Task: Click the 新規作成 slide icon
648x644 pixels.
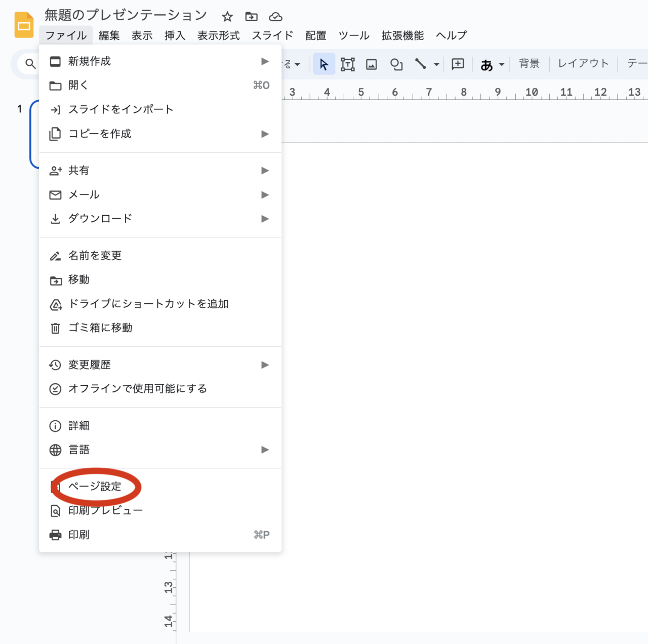Action: click(55, 61)
